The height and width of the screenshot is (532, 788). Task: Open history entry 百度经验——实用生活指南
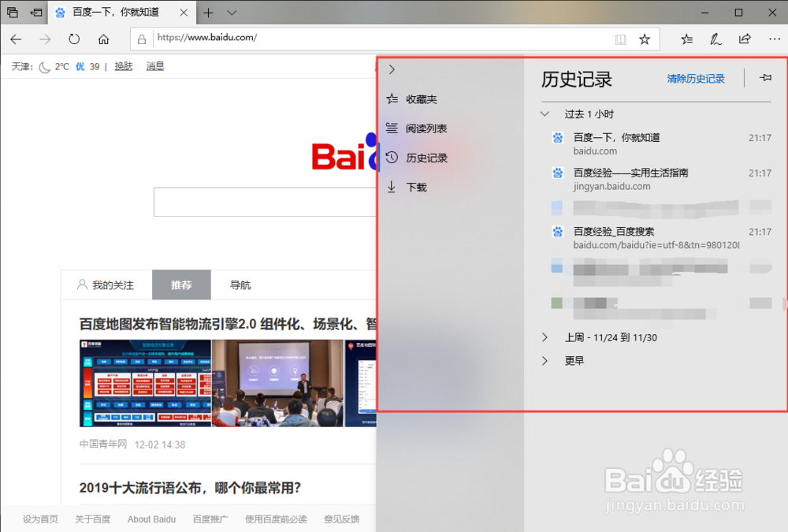tap(661, 179)
